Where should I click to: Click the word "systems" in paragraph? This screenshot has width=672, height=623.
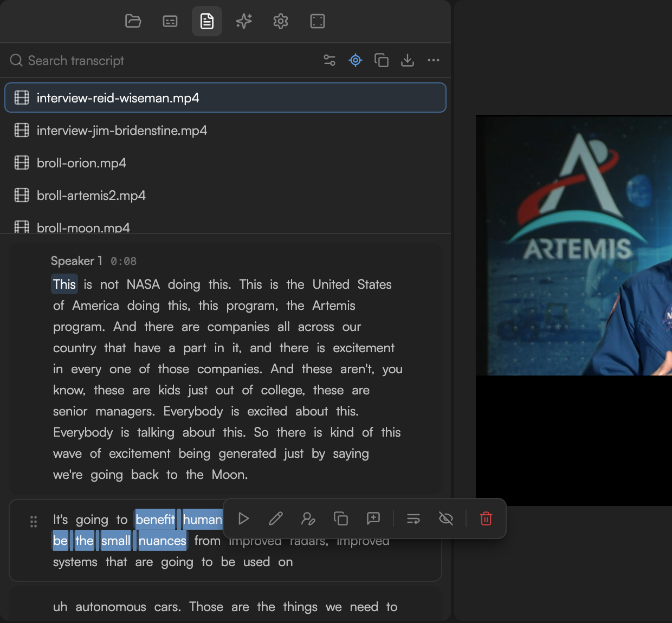click(x=75, y=562)
